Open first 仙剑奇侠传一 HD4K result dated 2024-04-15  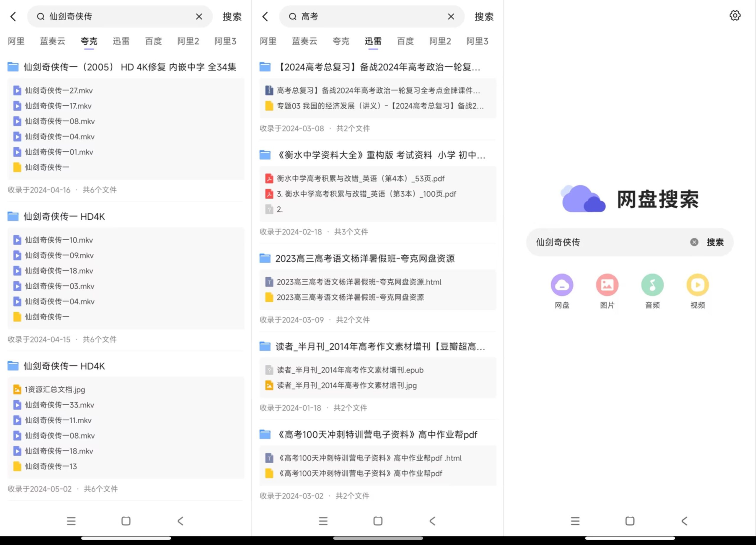pyautogui.click(x=64, y=217)
